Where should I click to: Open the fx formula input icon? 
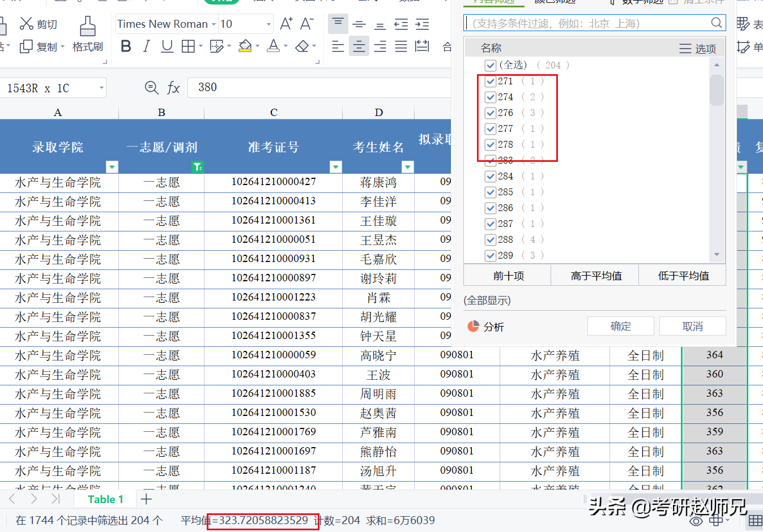[x=173, y=88]
